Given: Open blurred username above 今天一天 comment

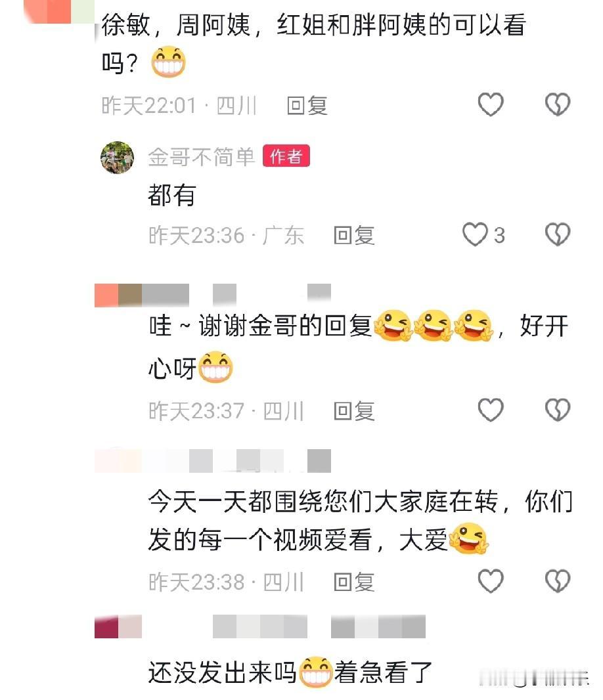Looking at the screenshot, I should [213, 461].
